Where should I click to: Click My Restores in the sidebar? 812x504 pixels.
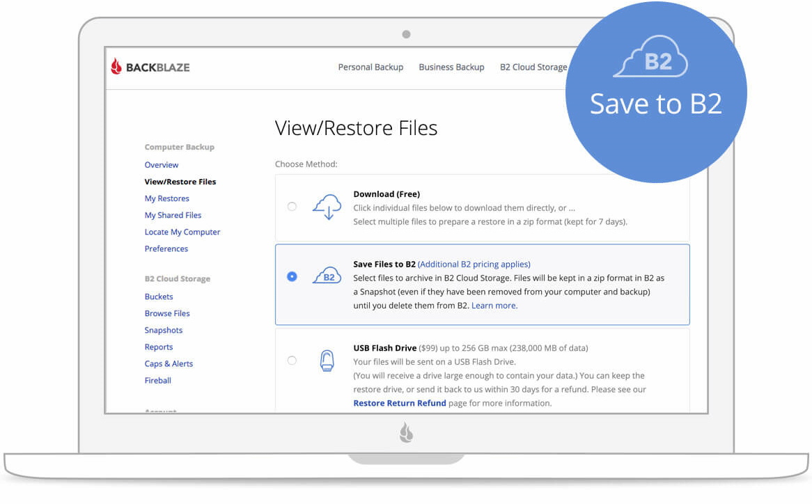[166, 198]
